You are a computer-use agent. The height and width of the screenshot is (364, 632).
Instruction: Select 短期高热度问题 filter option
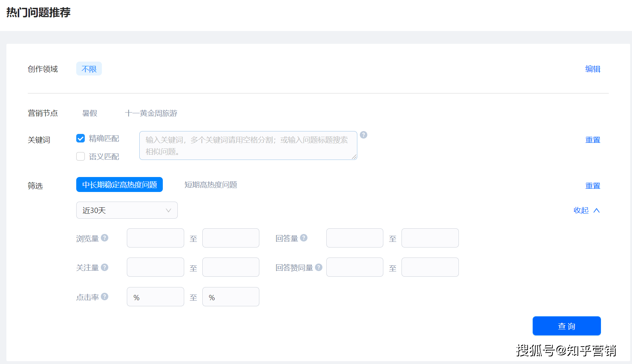tap(211, 184)
